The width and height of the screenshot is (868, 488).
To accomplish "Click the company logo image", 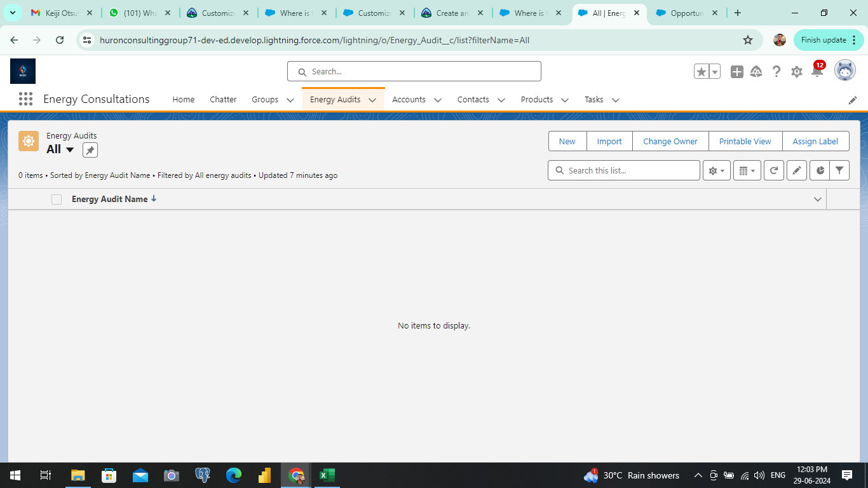I will [23, 71].
